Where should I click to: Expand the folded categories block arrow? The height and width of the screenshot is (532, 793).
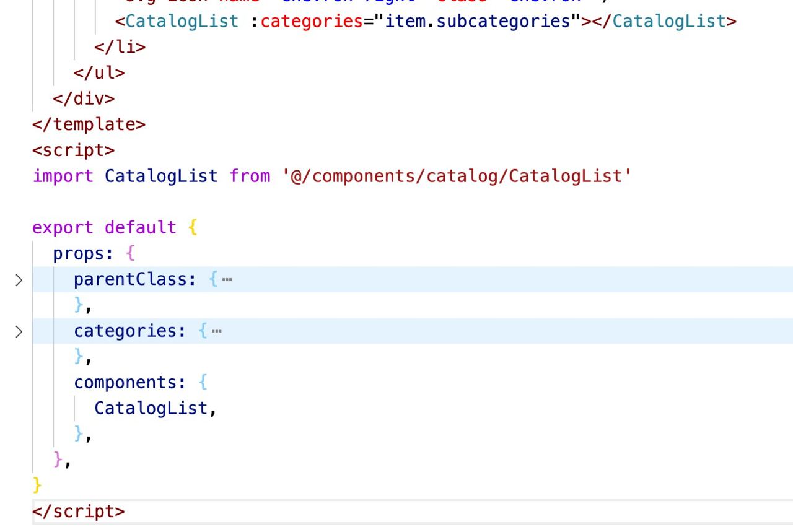coord(19,332)
